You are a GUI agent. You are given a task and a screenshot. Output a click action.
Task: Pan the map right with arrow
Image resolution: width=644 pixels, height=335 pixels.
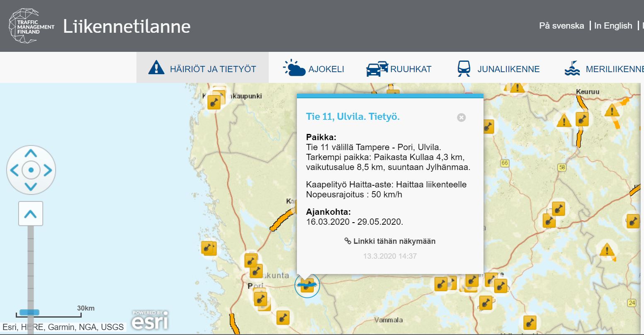click(x=48, y=170)
